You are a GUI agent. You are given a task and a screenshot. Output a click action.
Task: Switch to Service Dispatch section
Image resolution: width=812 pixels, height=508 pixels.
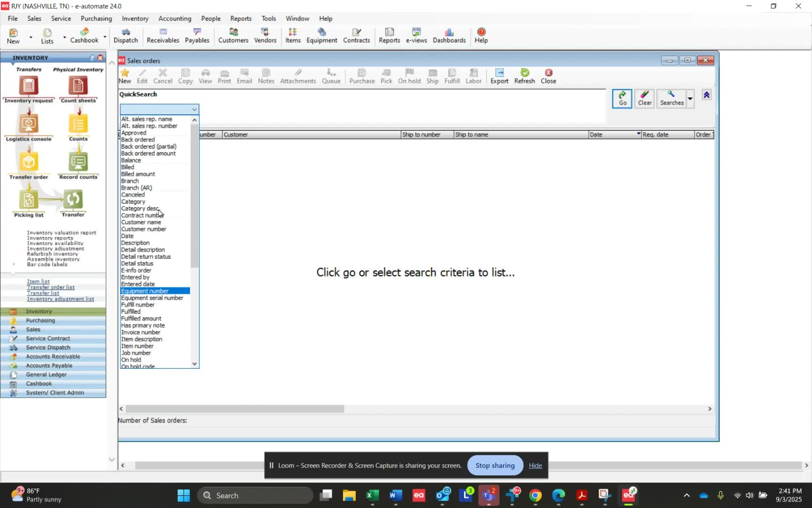pyautogui.click(x=53, y=348)
